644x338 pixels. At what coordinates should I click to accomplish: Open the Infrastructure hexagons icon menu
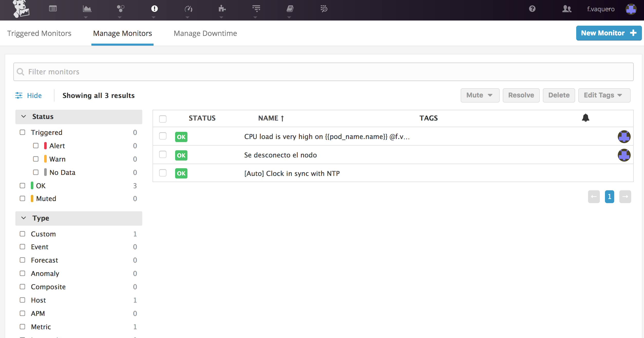[x=120, y=9]
